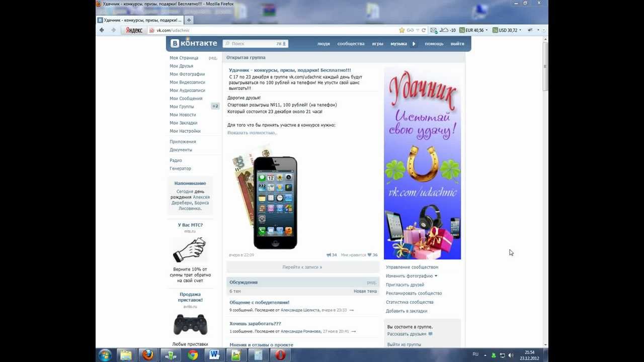Open Opera browser from the taskbar
Image resolution: width=644 pixels, height=362 pixels.
pyautogui.click(x=281, y=355)
